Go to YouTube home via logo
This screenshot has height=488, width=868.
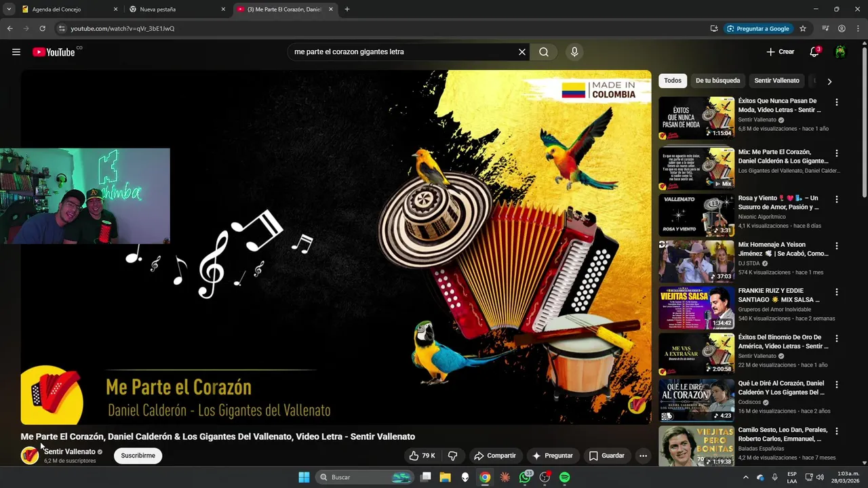[54, 52]
